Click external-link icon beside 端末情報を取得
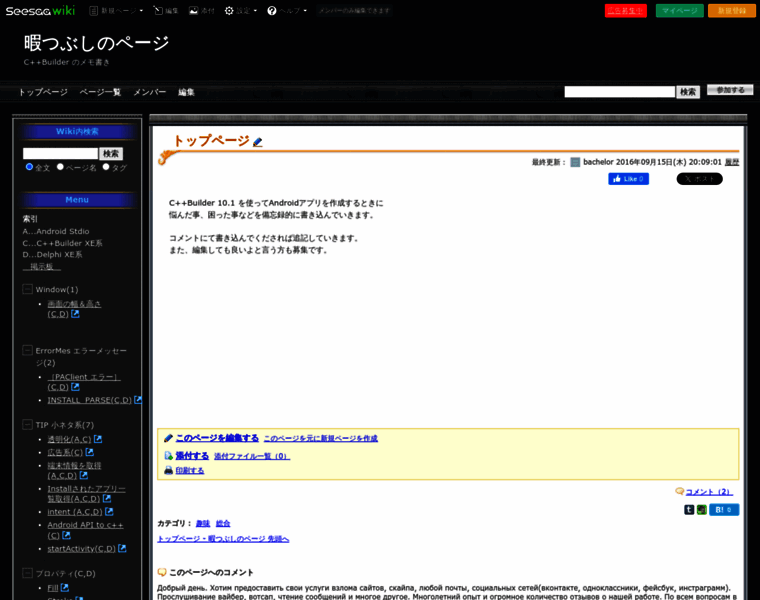This screenshot has width=760, height=600. pos(83,475)
